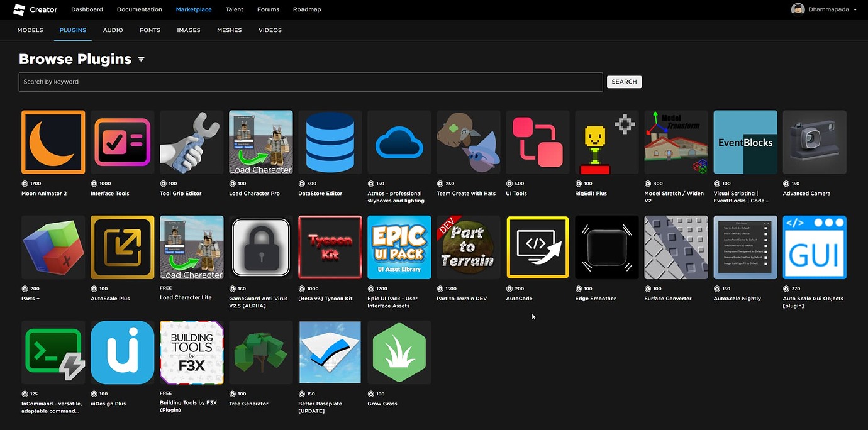Viewport: 868px width, 430px height.
Task: Open the uiDesign Plus title link
Action: pyautogui.click(x=108, y=404)
